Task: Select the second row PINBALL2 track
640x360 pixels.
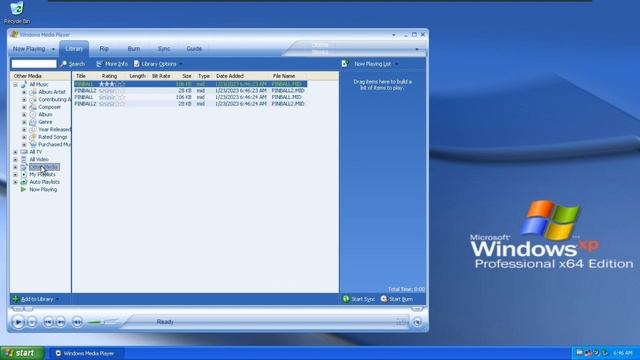Action: 190,91
